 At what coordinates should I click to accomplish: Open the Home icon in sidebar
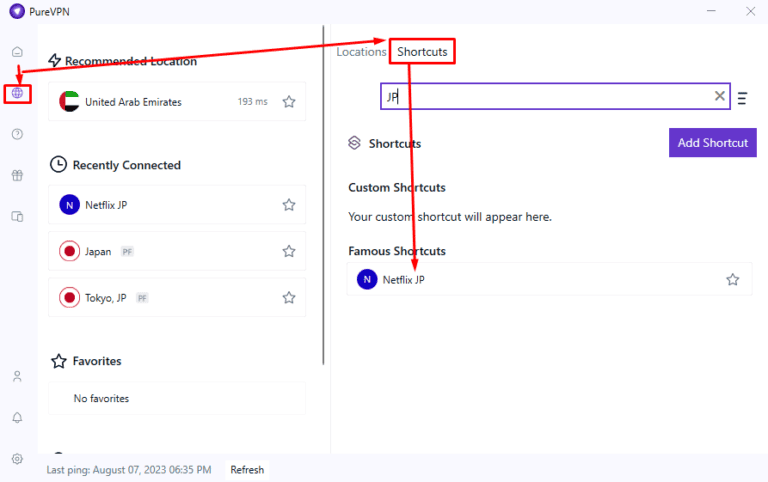click(17, 52)
